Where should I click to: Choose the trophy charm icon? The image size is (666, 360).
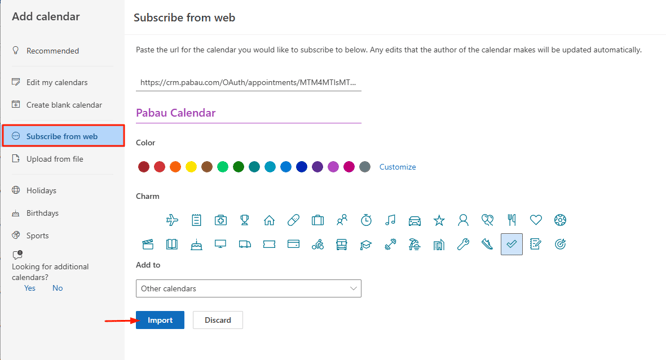pos(245,220)
